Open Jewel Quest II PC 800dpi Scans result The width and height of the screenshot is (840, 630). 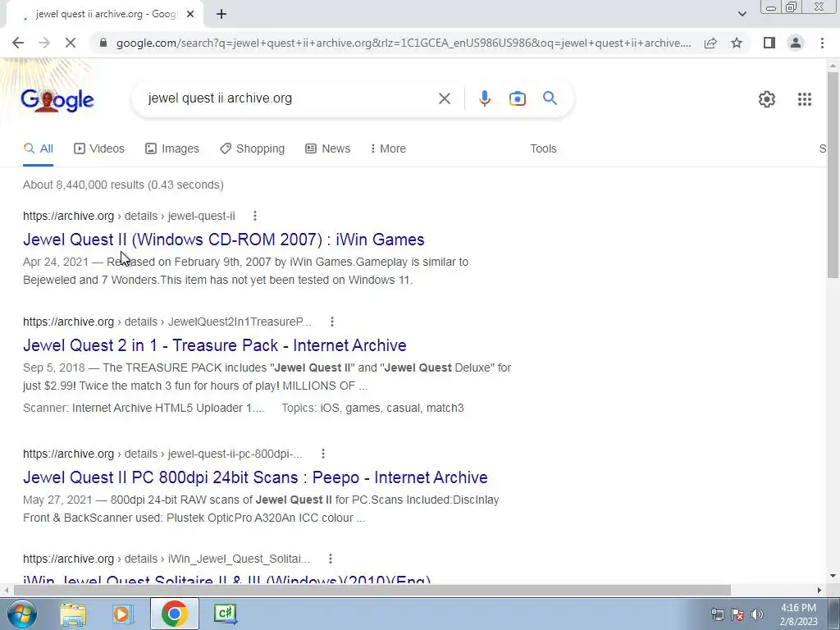256,477
